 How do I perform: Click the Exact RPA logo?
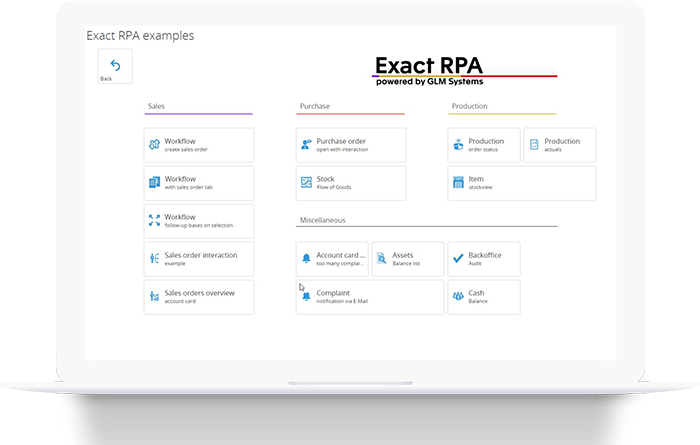click(x=463, y=70)
